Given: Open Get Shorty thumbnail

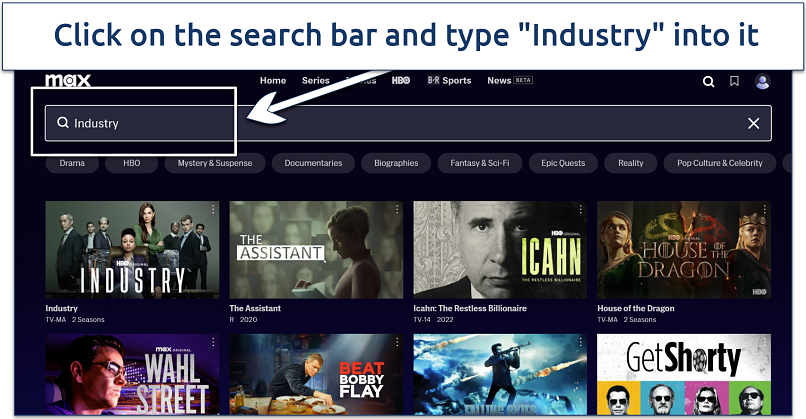Looking at the screenshot, I should coord(684,374).
